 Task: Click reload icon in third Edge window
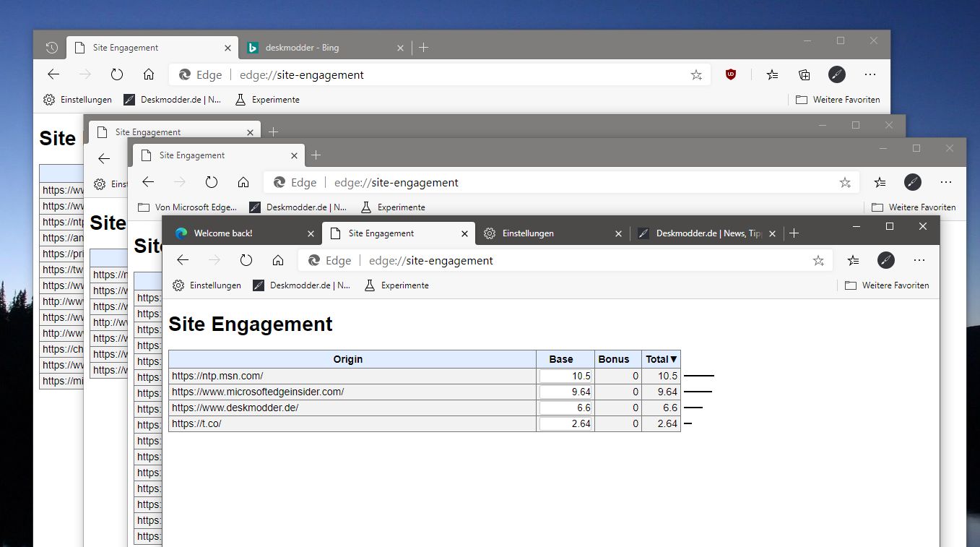[212, 182]
